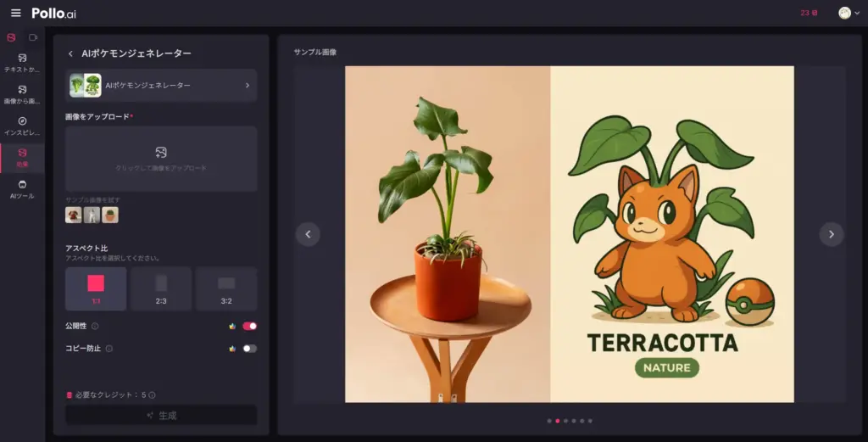Image resolution: width=868 pixels, height=442 pixels.
Task: Open the 画像から画... sidebar item
Action: pyautogui.click(x=22, y=95)
